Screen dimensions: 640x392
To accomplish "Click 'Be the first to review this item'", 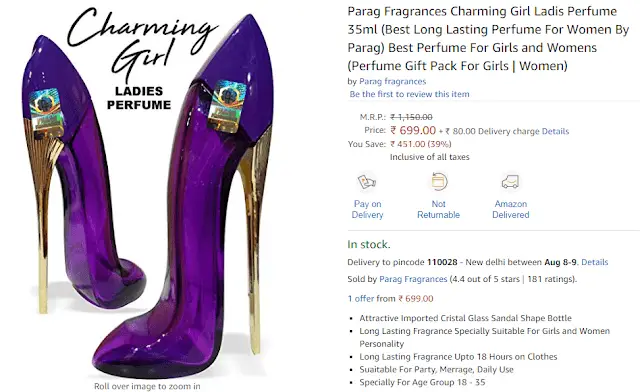I will tap(409, 94).
